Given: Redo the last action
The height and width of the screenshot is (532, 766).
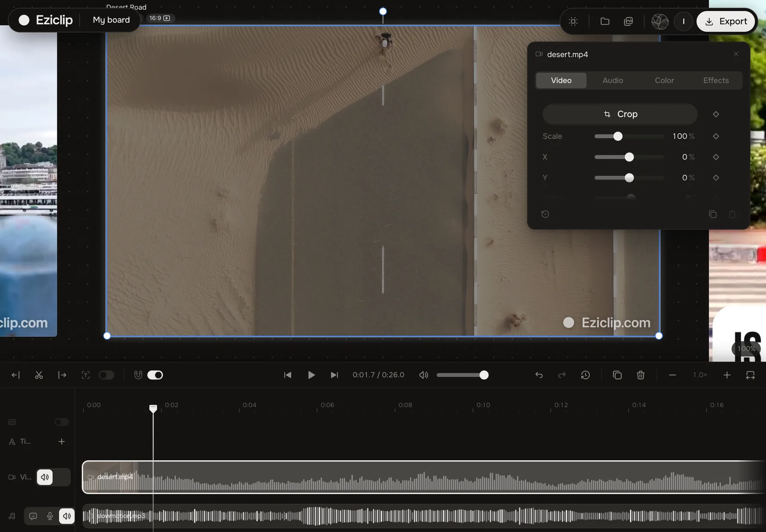Looking at the screenshot, I should pyautogui.click(x=562, y=375).
